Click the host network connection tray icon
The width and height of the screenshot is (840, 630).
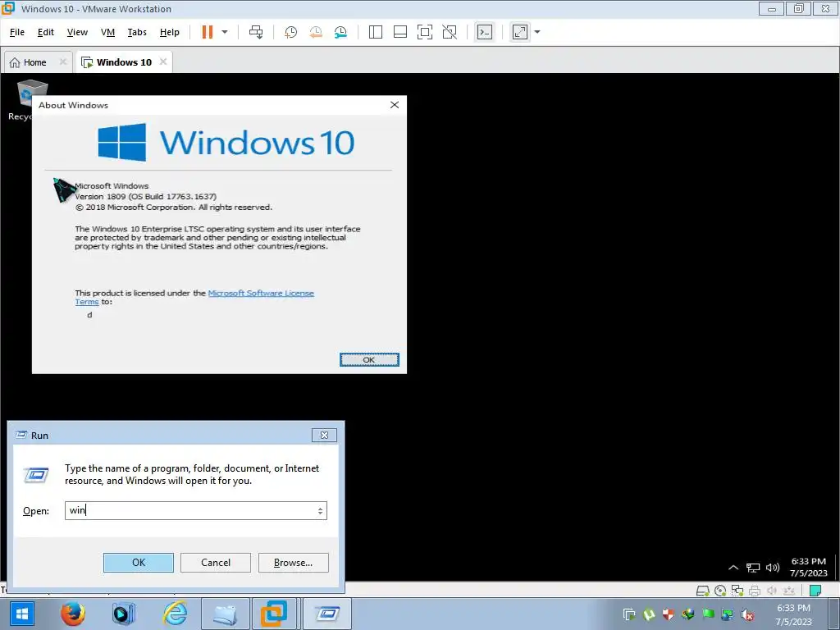click(x=728, y=614)
